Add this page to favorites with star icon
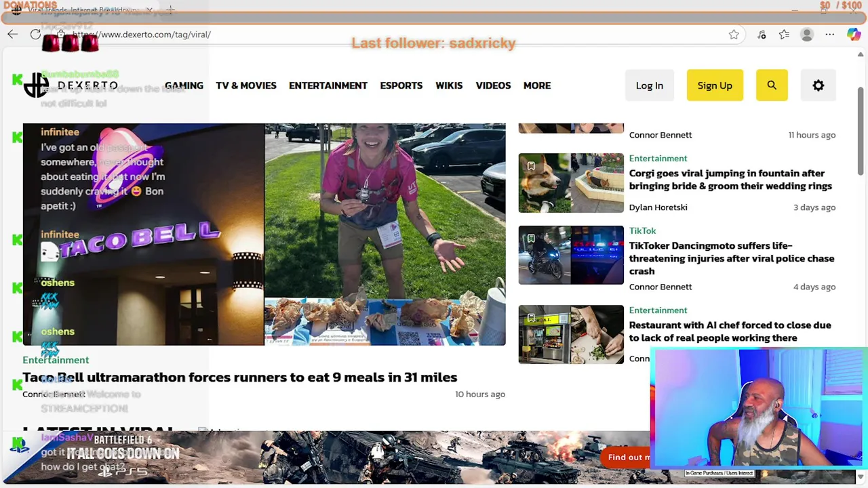Screen dimensions: 868x488 pos(734,35)
